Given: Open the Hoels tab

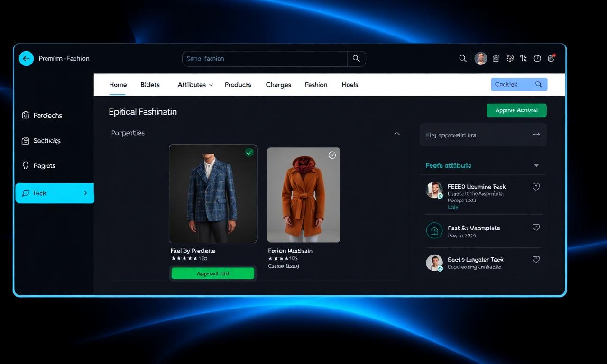Looking at the screenshot, I should point(350,85).
